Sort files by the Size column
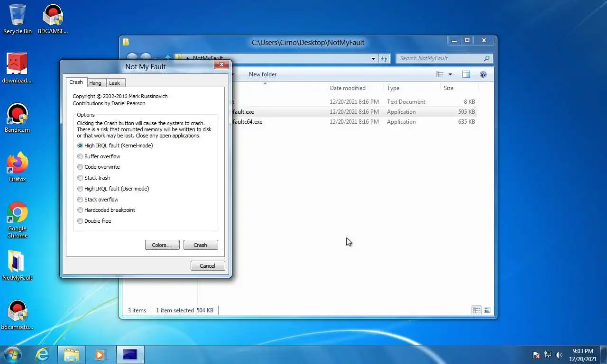The height and width of the screenshot is (364, 607). (459, 88)
